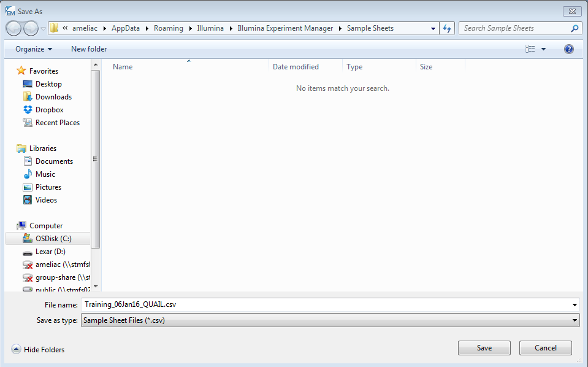Click the breadcrumb overflow chevron

click(x=65, y=28)
